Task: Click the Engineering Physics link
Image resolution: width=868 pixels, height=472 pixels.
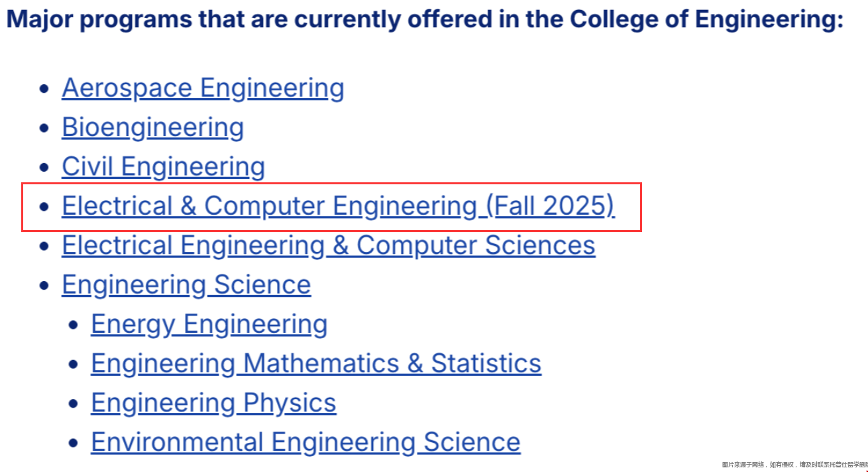Action: point(213,402)
